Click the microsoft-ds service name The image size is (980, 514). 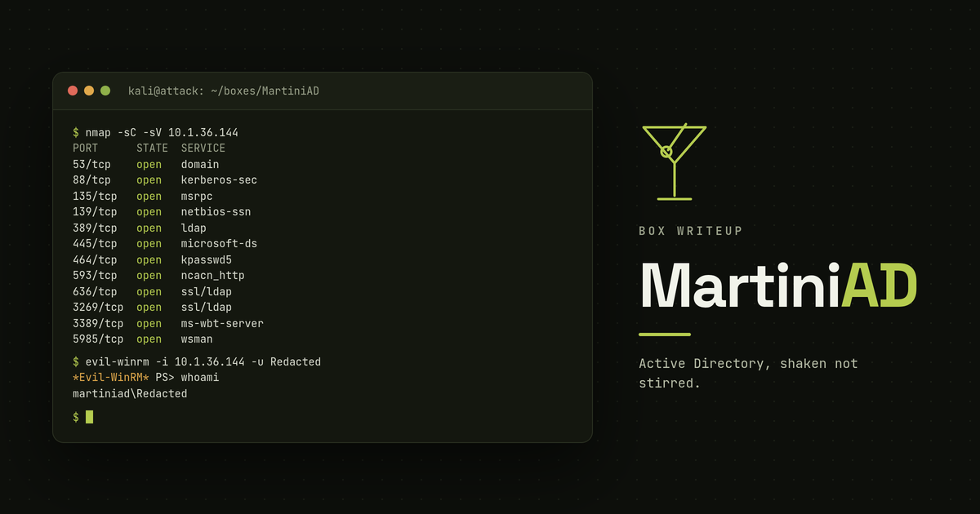click(219, 244)
